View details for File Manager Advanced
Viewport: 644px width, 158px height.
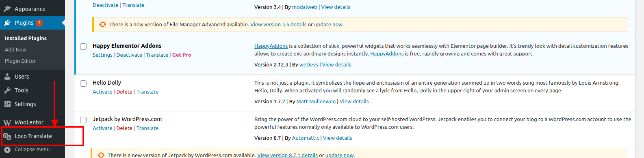(336, 7)
